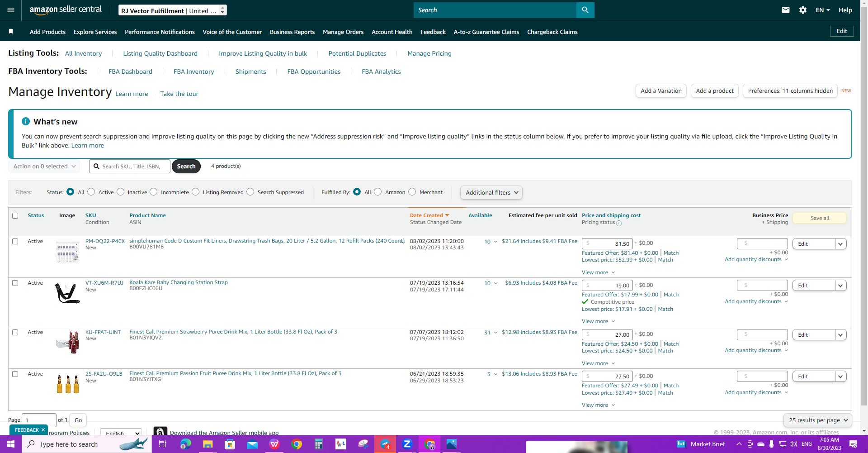868x453 pixels.
Task: Filter Fulfilled By Amazon
Action: coord(378,192)
